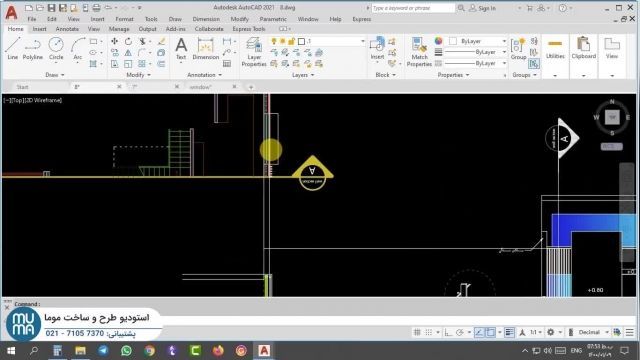Click the white ByLayer color swatch

453,41
